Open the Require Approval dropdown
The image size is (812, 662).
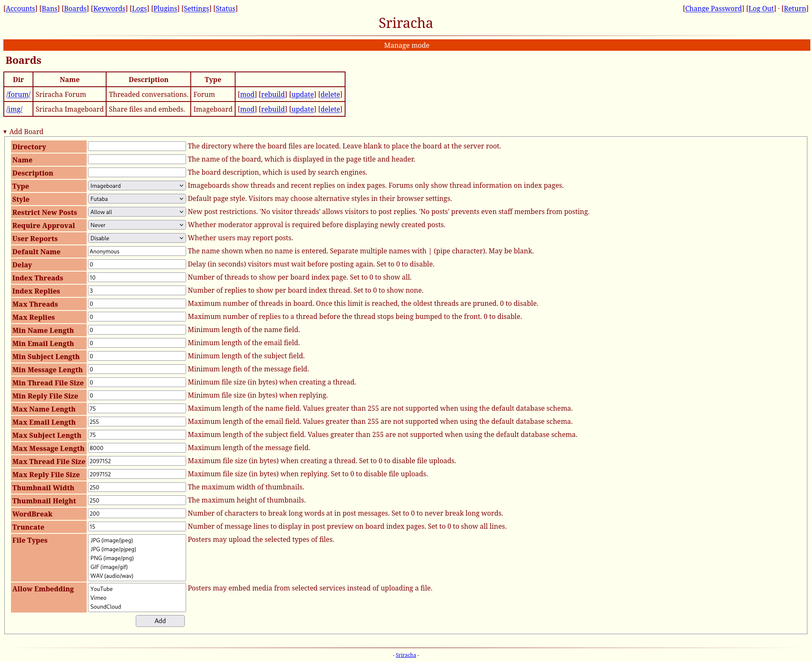coord(137,225)
